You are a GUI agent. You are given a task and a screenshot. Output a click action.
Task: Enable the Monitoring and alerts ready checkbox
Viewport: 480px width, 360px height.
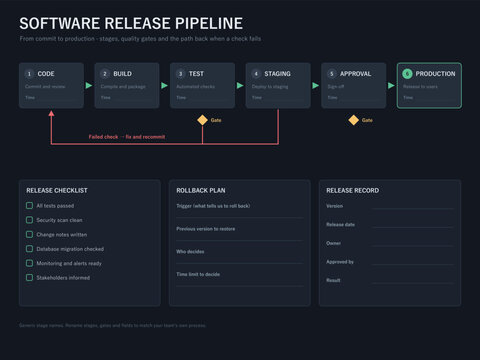(29, 263)
